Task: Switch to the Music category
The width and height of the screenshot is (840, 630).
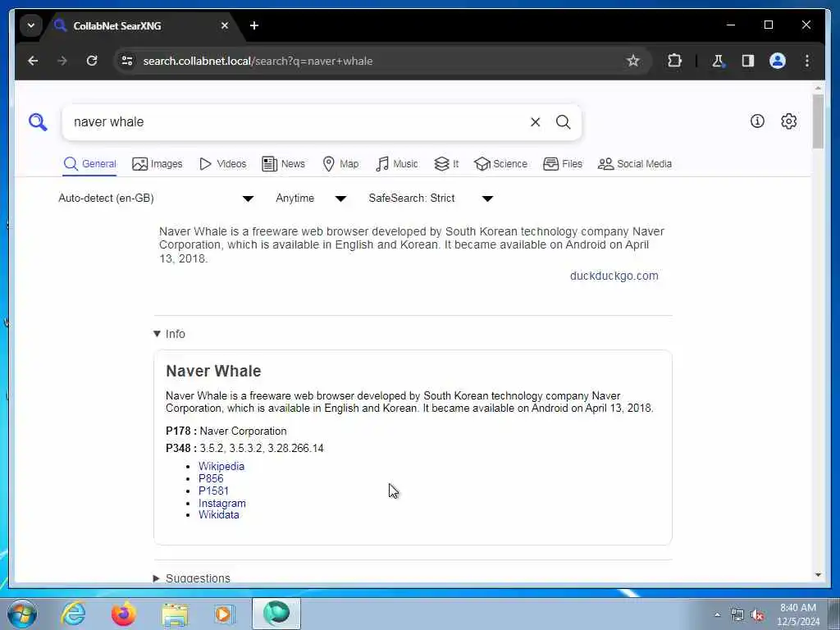Action: point(396,164)
